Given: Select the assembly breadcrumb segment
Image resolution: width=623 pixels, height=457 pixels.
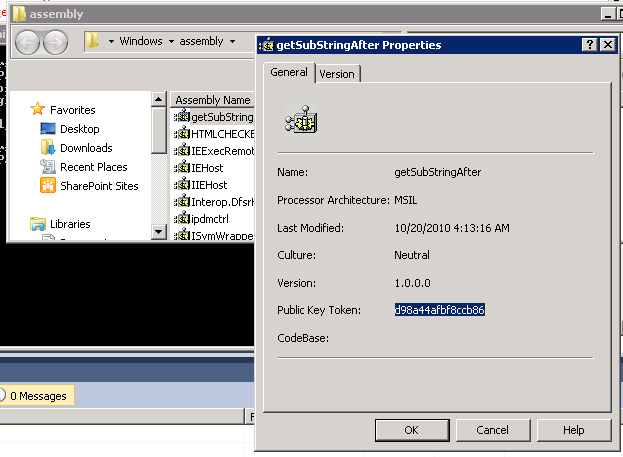Looking at the screenshot, I should click(201, 41).
